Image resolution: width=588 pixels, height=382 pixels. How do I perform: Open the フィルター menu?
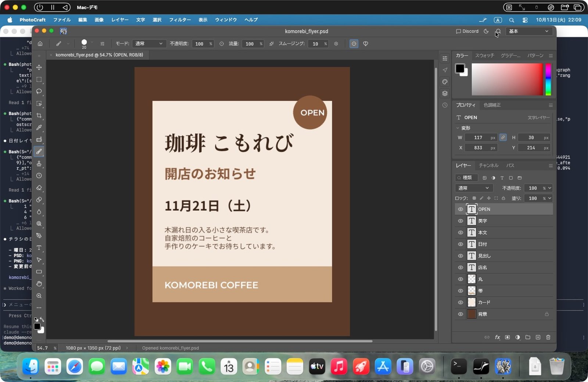tap(180, 20)
